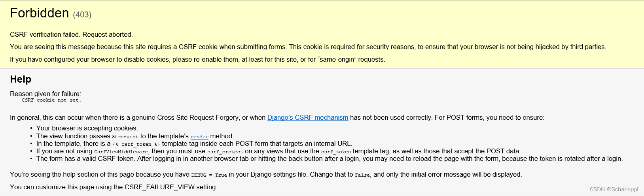Screen dimensions: 644x196
Task: Click the 'DEBUG = True' code text
Action: pos(209,175)
